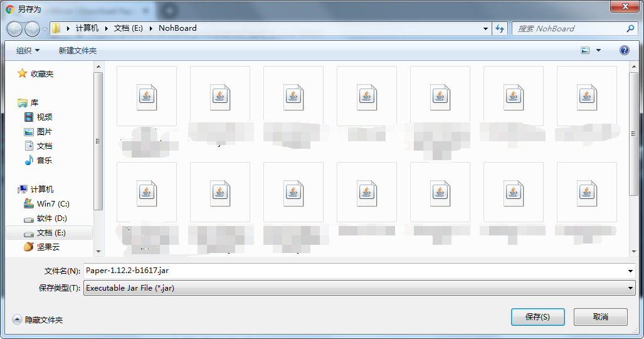Open the 音乐 library
Image resolution: width=644 pixels, height=339 pixels.
click(x=39, y=161)
